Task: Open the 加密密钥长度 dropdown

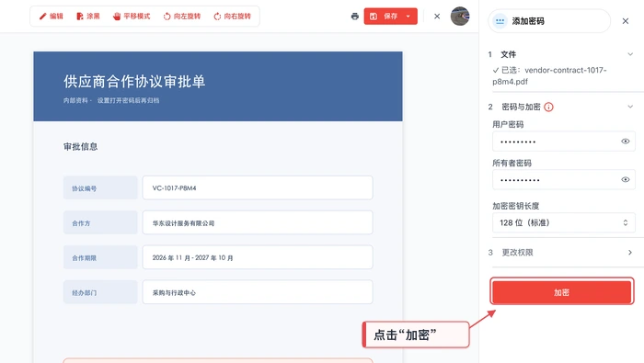Action: (x=563, y=222)
